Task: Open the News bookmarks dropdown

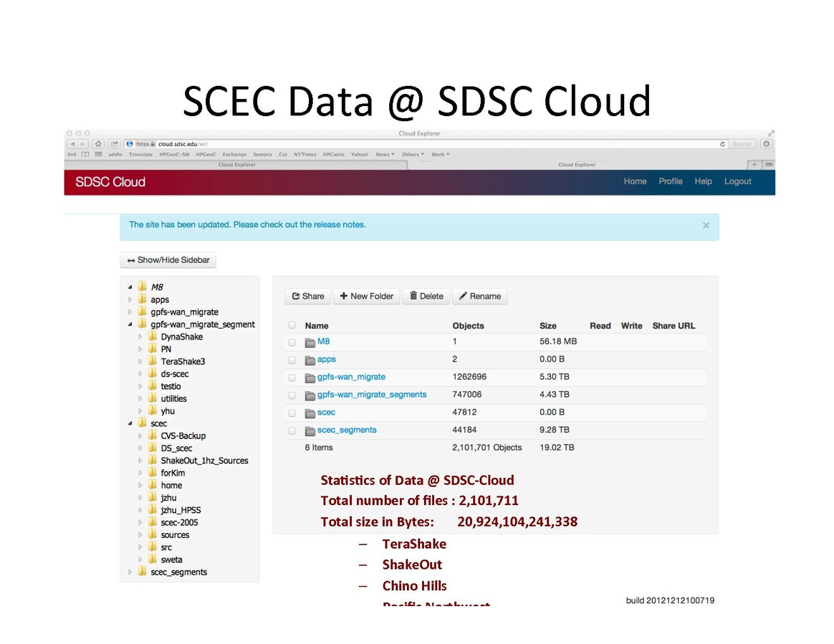Action: tap(385, 155)
